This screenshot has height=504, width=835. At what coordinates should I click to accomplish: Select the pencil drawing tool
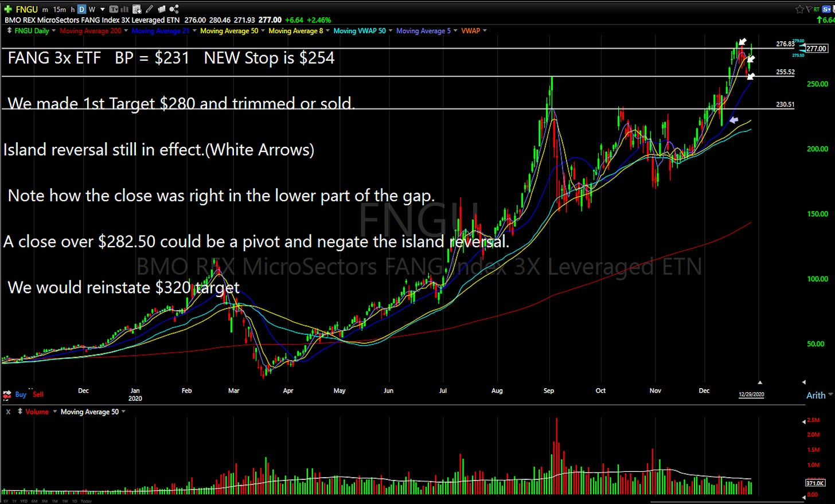click(x=149, y=9)
